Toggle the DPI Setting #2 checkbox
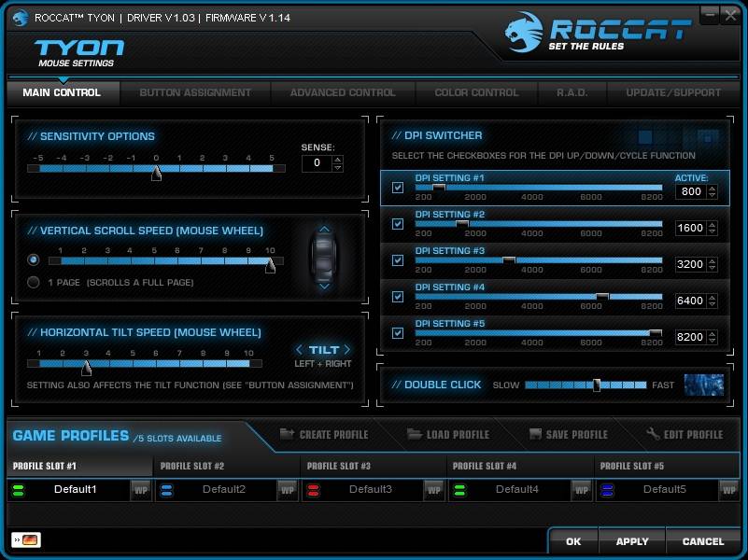Image resolution: width=748 pixels, height=560 pixels. (398, 224)
